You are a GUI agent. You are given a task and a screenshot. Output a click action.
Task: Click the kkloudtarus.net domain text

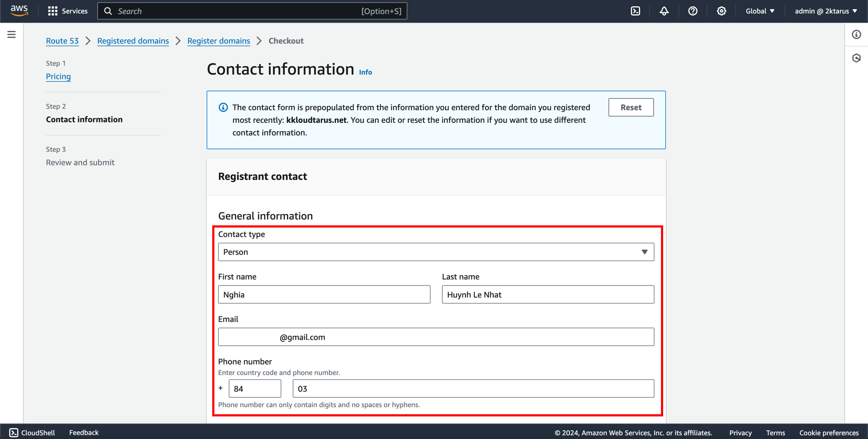click(316, 120)
